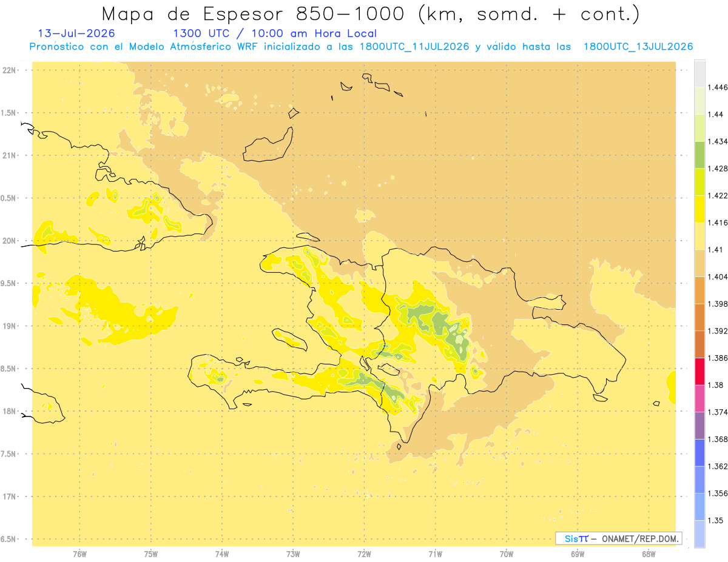
Task: Click the '21N' latitude axis label
Action: (9, 156)
